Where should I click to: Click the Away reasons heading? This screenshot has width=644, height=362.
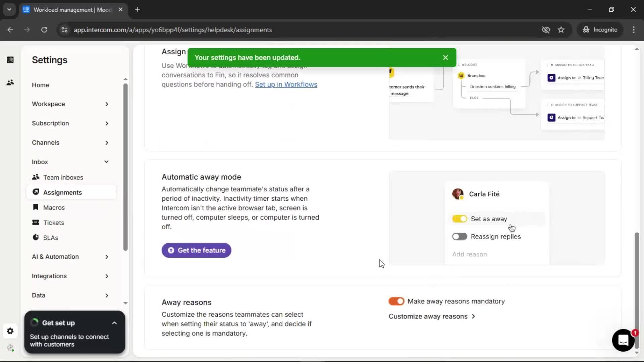tap(186, 302)
